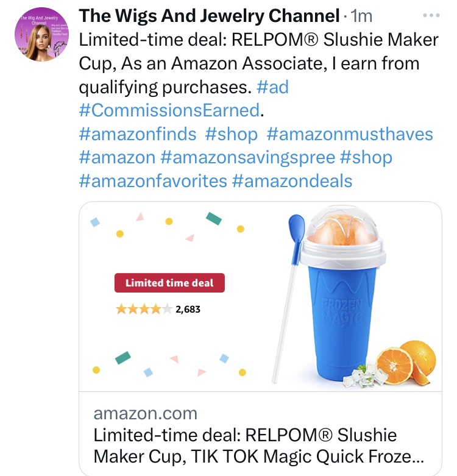457x476 pixels.
Task: Open the #shop hashtag after #amazonsavingspree
Action: pyautogui.click(x=366, y=158)
